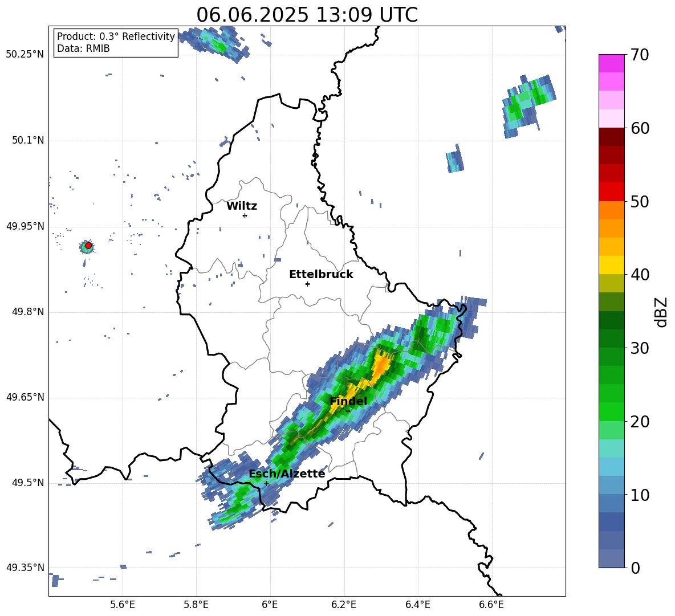Click the 49.8°N latitude tick label
This screenshot has height=616, width=675.
[x=28, y=312]
